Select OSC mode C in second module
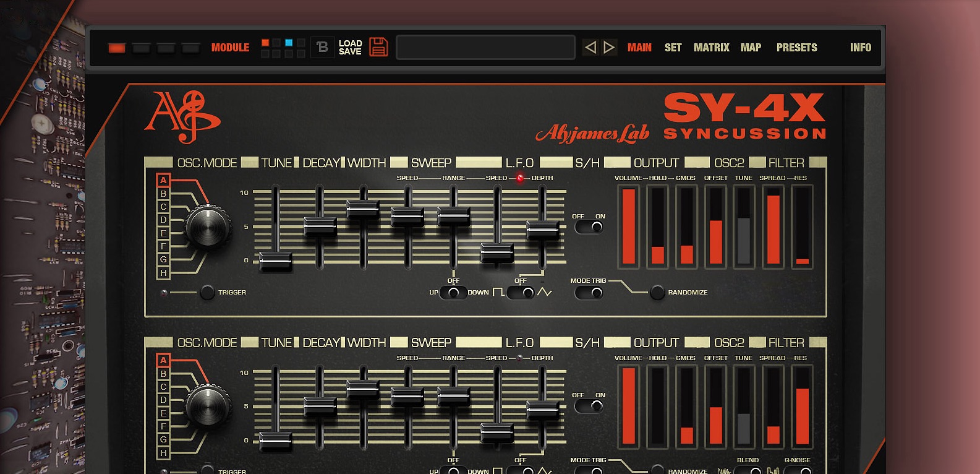 (x=163, y=387)
